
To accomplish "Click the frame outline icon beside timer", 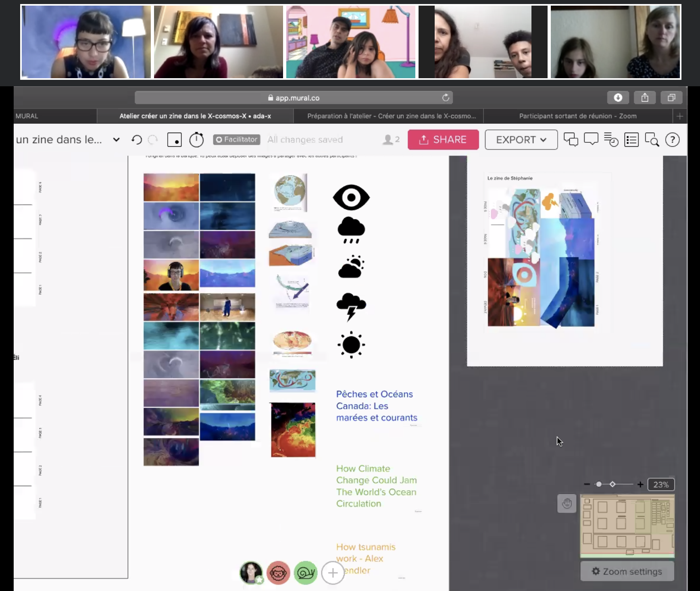I will [x=174, y=140].
